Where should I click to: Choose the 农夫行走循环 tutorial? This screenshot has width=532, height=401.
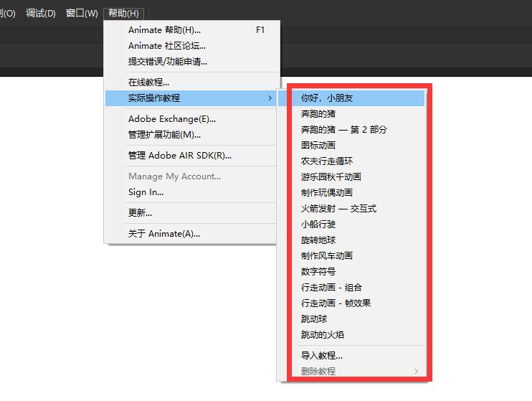pyautogui.click(x=351, y=161)
